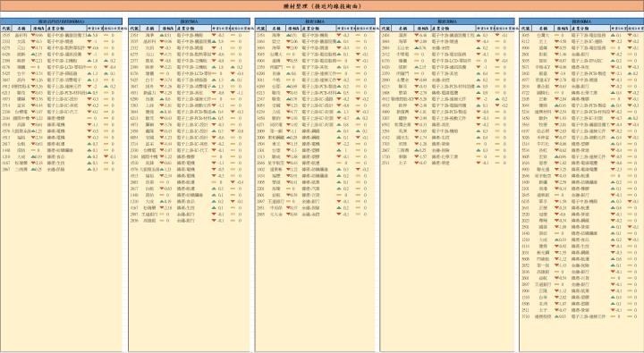The width and height of the screenshot is (644, 353).
Task: Select the 接近20MA table title bar
Action: point(447,21)
